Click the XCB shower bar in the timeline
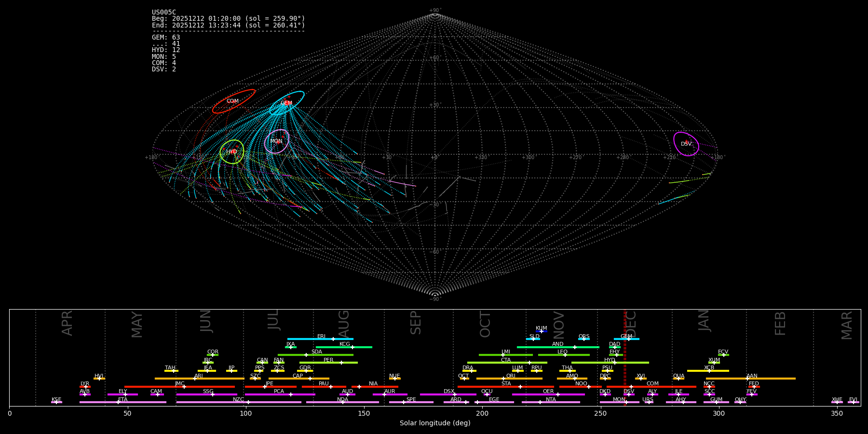This screenshot has width=868, height=434. pyautogui.click(x=708, y=370)
